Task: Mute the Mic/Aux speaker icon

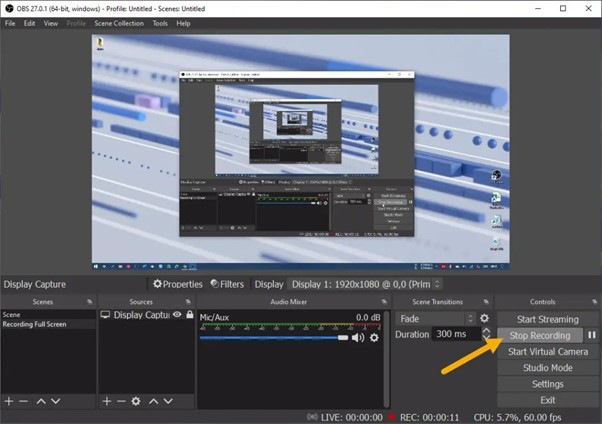Action: tap(358, 338)
